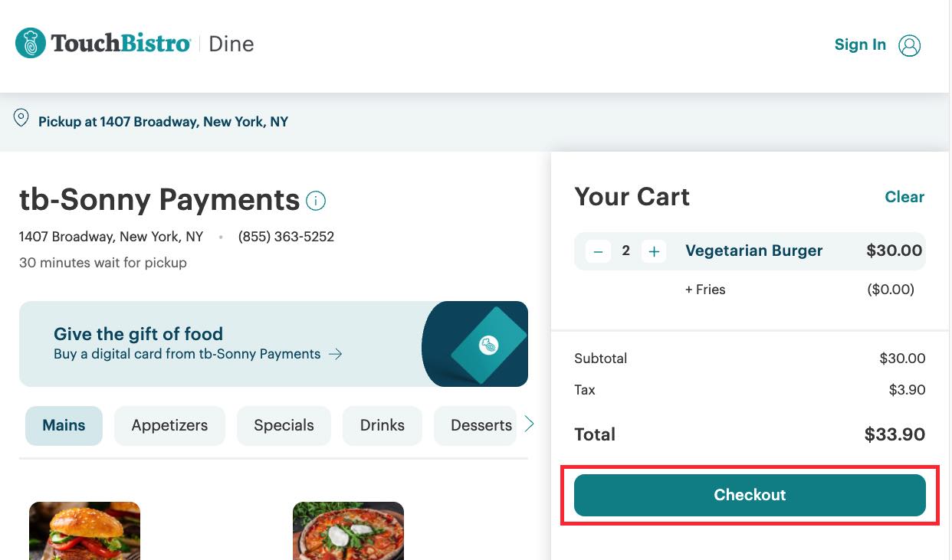Select the Desserts tab

480,424
